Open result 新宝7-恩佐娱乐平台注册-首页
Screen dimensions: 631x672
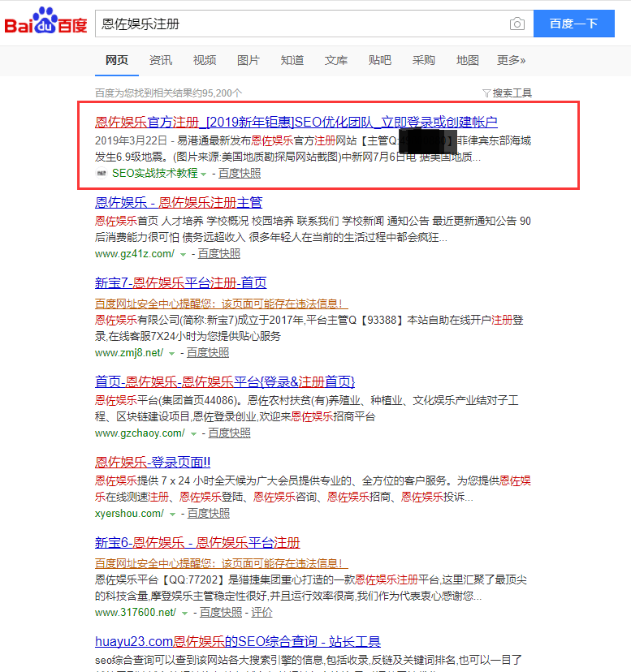point(180,283)
